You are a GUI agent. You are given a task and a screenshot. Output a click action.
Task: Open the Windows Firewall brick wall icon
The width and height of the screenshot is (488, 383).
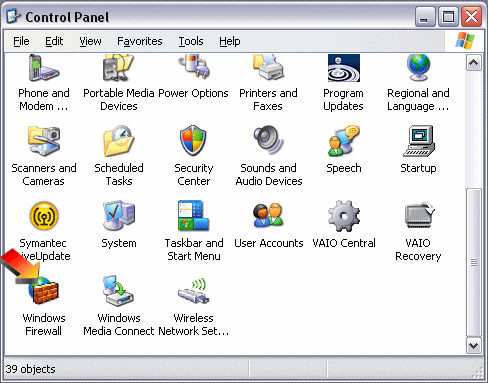pyautogui.click(x=44, y=290)
